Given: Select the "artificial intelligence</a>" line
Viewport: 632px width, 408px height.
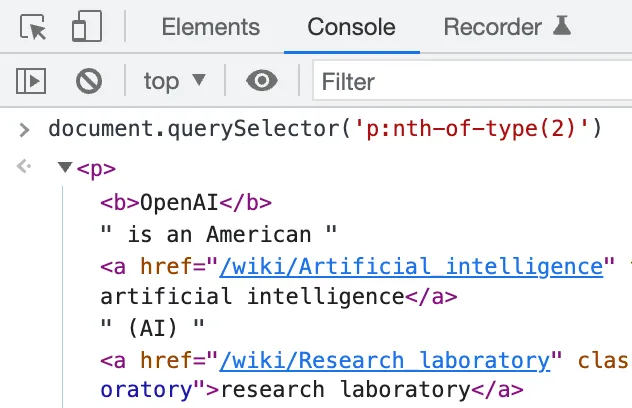Looking at the screenshot, I should (279, 297).
